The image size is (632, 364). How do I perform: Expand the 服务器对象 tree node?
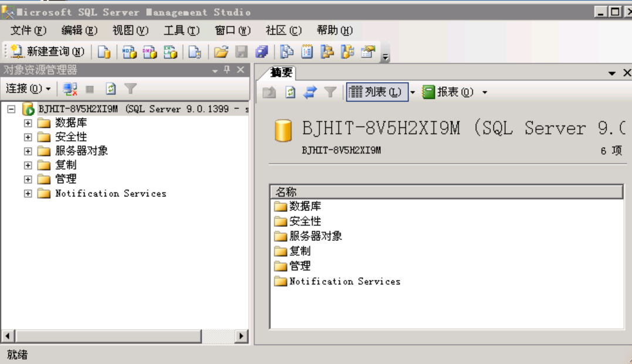(28, 151)
